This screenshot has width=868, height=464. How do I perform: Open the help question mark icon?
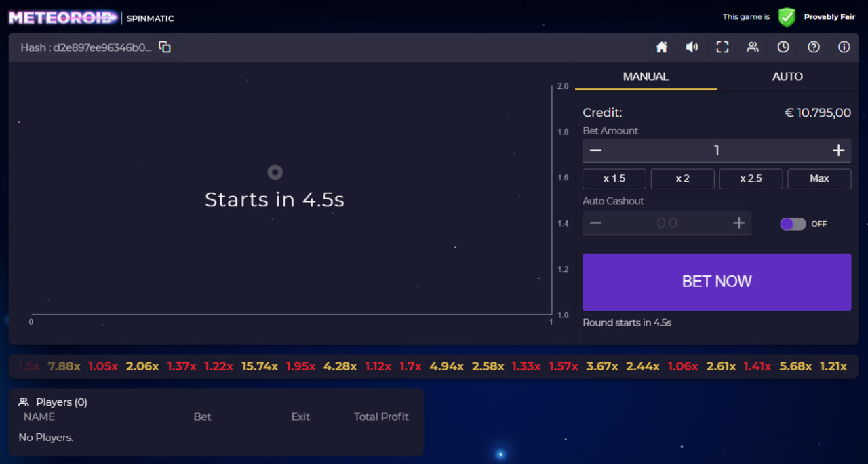point(814,47)
